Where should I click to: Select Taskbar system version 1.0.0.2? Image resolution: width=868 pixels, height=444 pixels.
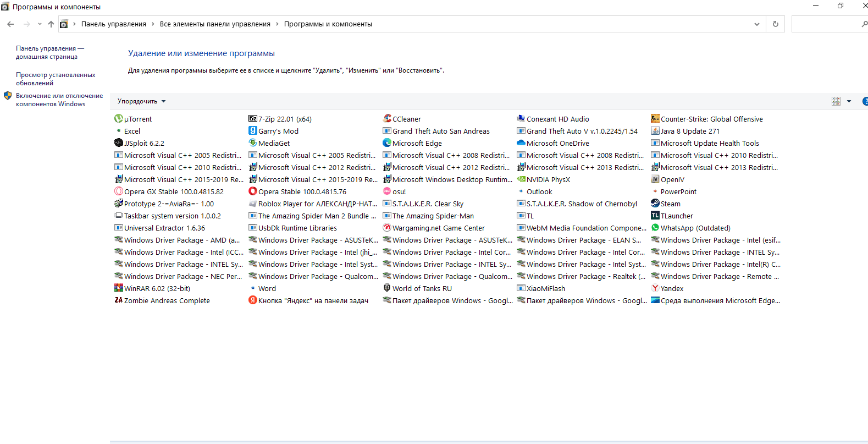coord(168,216)
